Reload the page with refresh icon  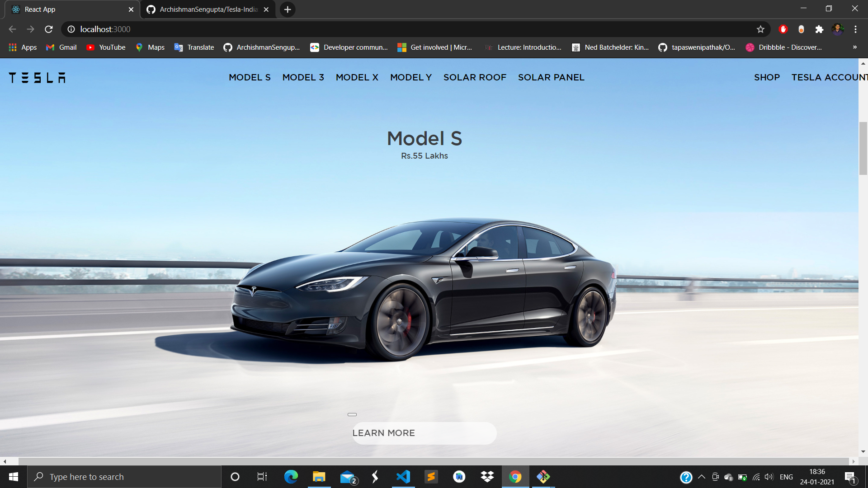pyautogui.click(x=49, y=29)
